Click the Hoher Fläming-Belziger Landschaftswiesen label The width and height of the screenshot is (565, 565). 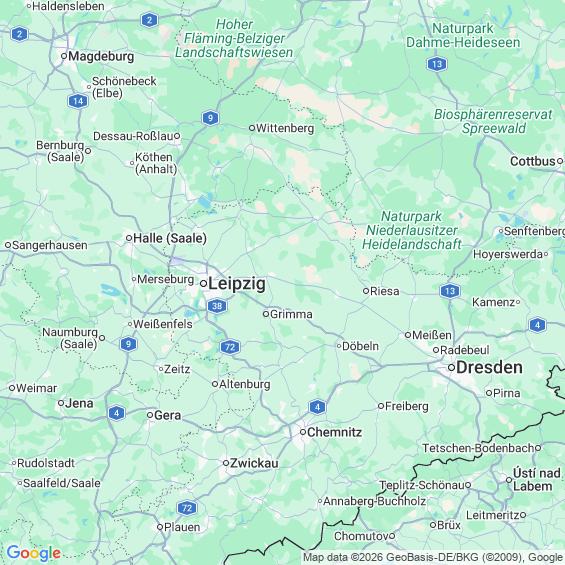(x=234, y=38)
